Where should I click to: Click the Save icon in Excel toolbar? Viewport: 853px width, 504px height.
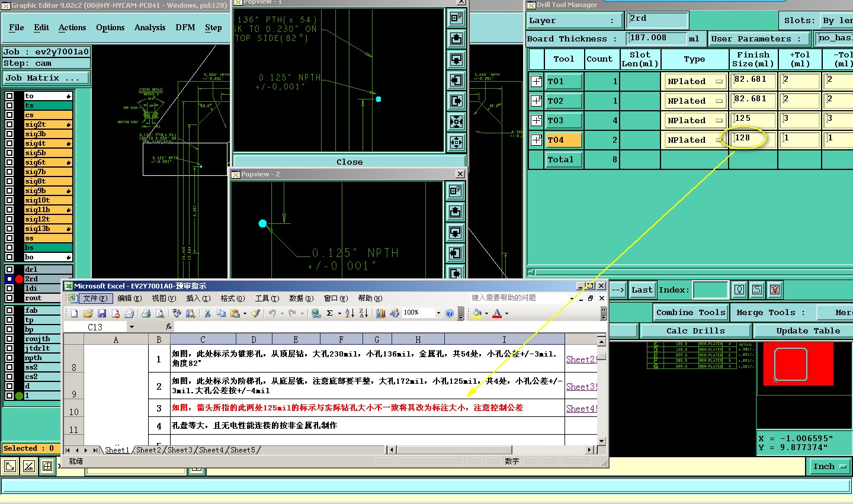pyautogui.click(x=102, y=313)
